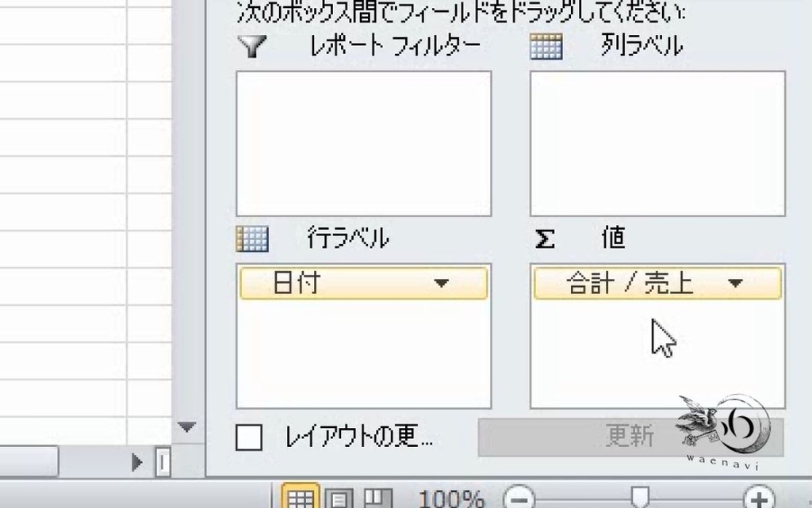Select the 合計 / 売上 value field
Screen dimensions: 812x508
(x=657, y=283)
